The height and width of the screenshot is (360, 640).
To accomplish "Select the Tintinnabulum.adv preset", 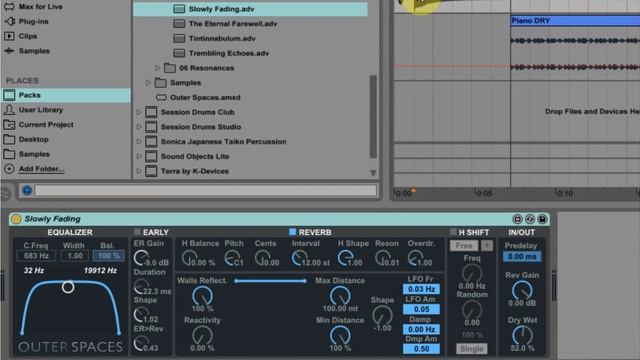I will click(x=215, y=38).
